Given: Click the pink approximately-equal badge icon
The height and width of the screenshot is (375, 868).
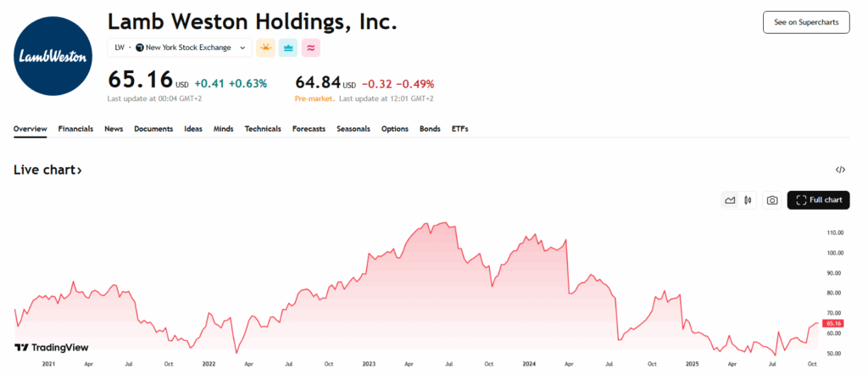Looking at the screenshot, I should tap(311, 48).
